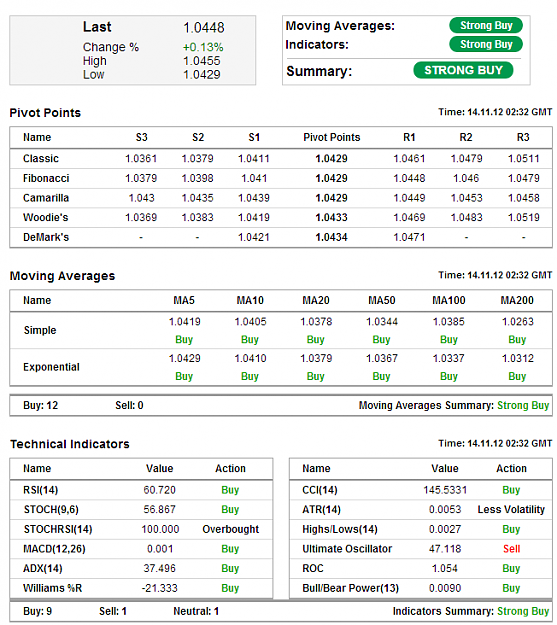The image size is (557, 625).
Task: Select Woodie's pivot value 1.0433
Action: pyautogui.click(x=331, y=218)
